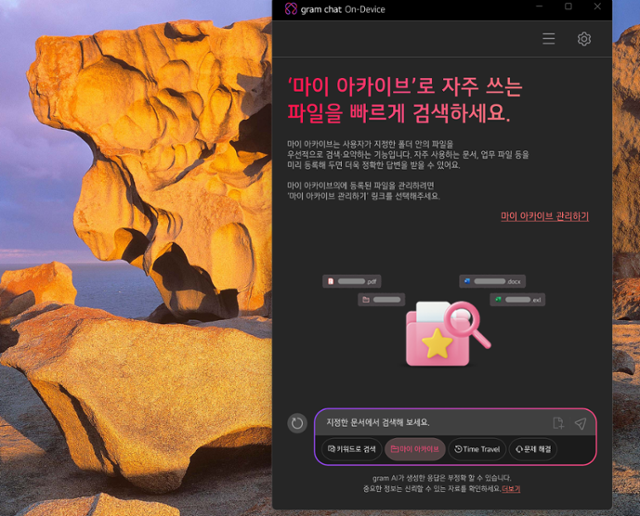This screenshot has height=516, width=640.
Task: Send message with paper plane icon
Action: tap(580, 423)
